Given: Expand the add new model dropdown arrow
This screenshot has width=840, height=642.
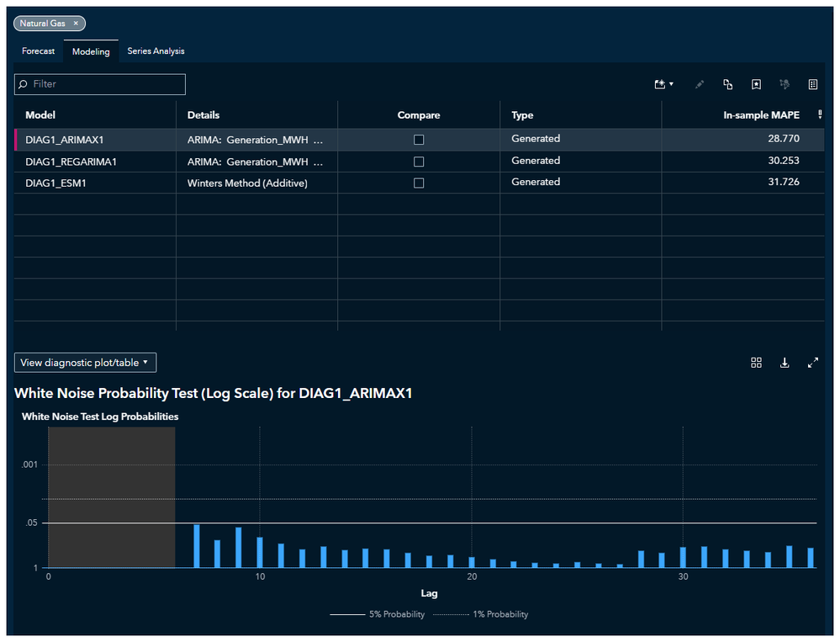Looking at the screenshot, I should [671, 84].
